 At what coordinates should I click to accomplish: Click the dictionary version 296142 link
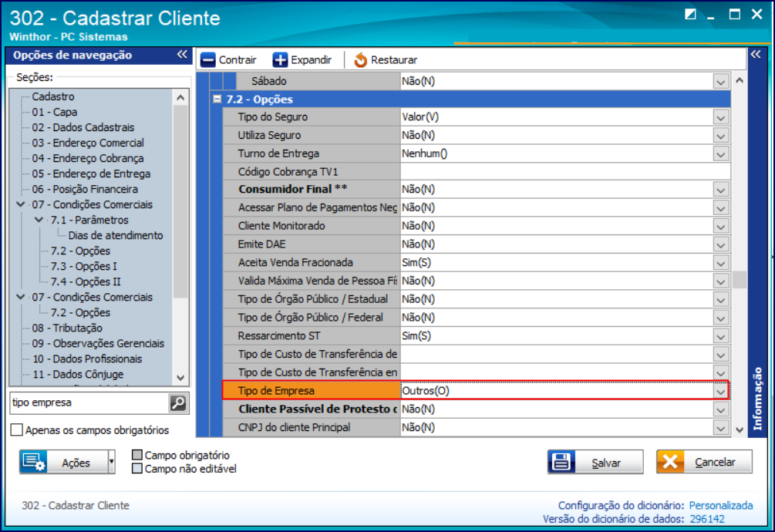(707, 519)
